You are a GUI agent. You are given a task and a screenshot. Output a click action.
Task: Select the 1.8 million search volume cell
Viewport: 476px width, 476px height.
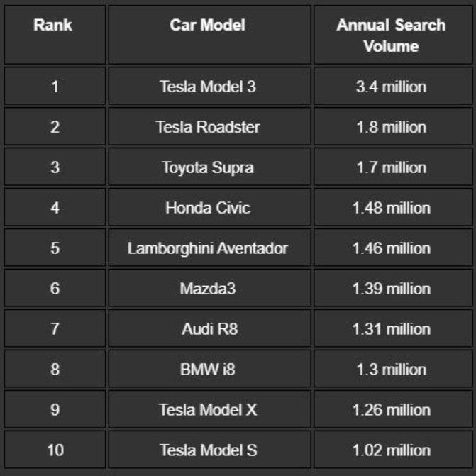391,127
